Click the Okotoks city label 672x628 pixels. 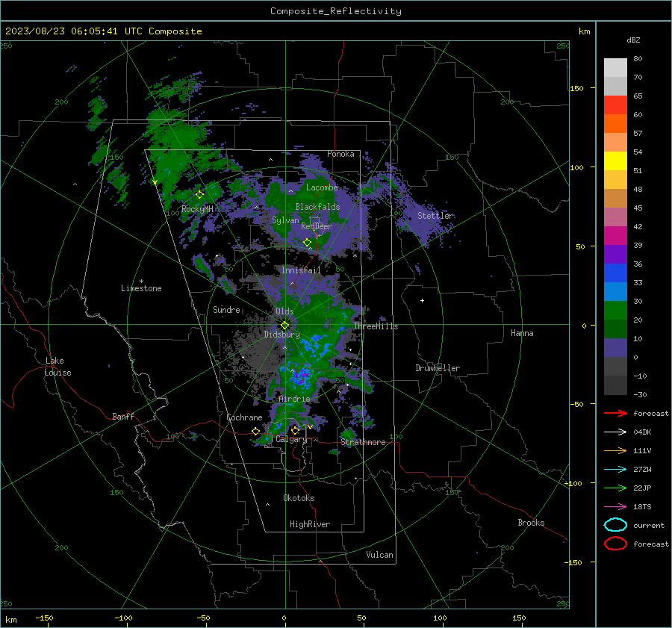(299, 498)
